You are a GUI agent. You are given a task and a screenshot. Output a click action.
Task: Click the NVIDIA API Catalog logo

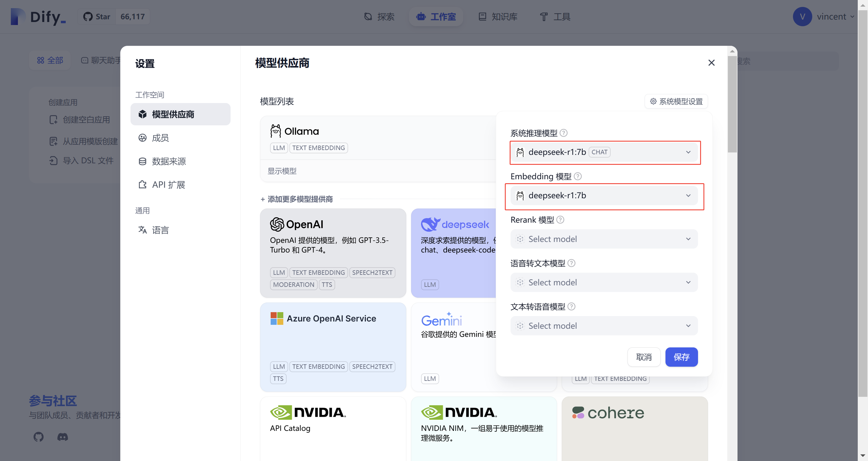point(308,412)
